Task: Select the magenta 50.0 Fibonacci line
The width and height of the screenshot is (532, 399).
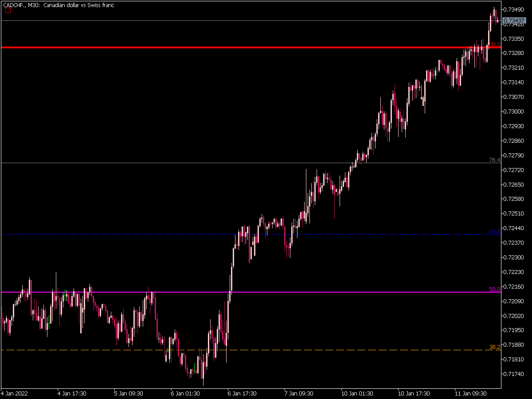Action: click(250, 292)
